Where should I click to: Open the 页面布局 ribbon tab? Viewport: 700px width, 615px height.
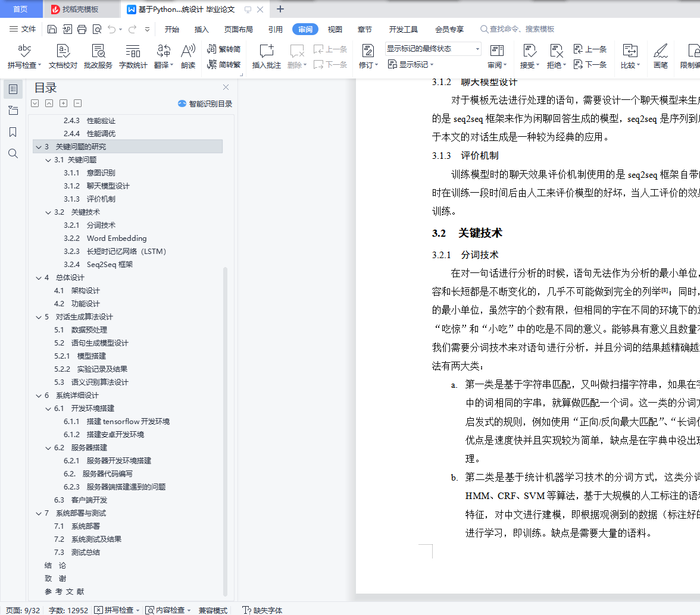tap(238, 29)
